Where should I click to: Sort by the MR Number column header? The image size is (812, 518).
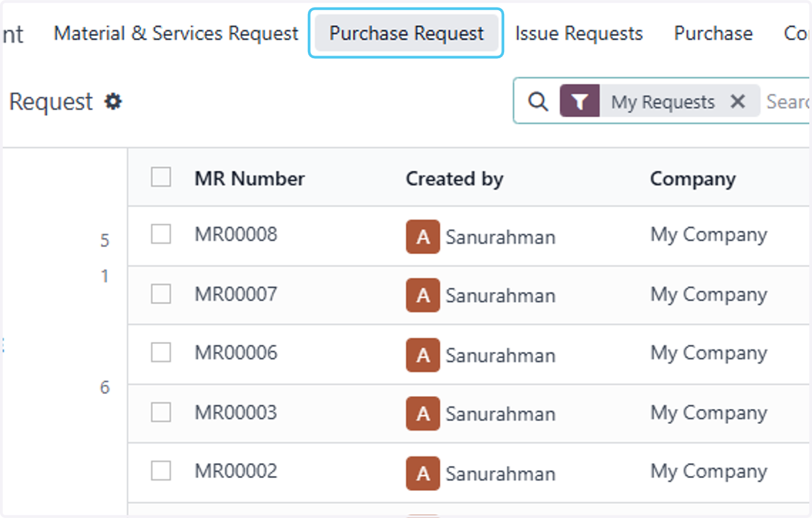250,179
